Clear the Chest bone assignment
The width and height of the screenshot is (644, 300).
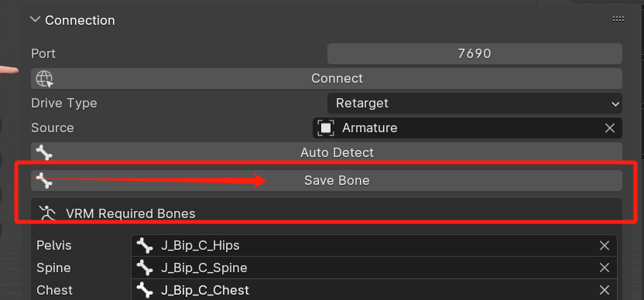pyautogui.click(x=605, y=290)
